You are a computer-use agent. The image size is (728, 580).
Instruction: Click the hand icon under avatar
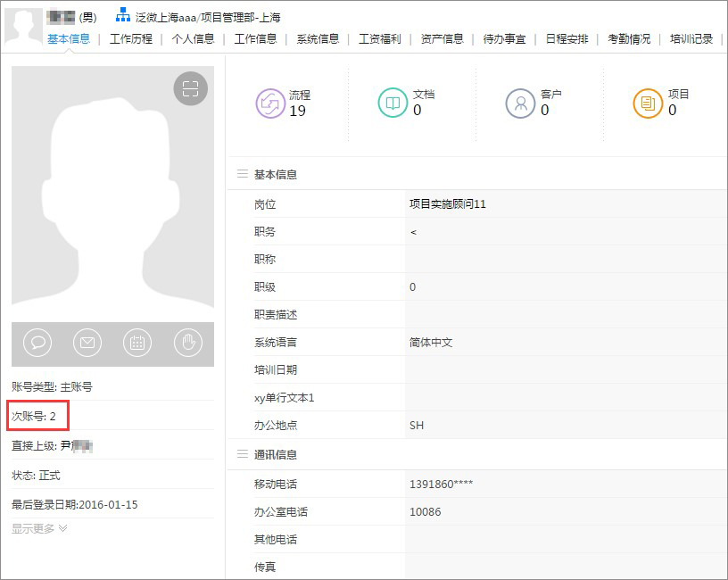[187, 343]
